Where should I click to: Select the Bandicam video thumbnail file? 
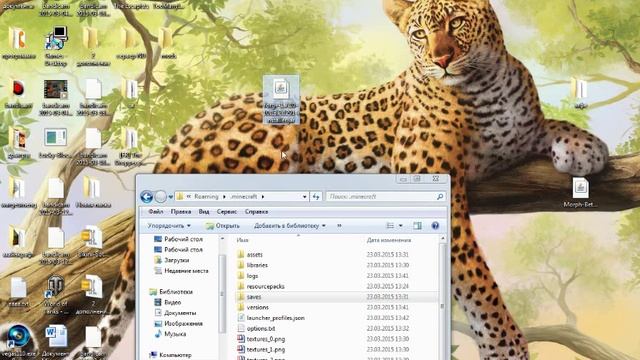coord(55,98)
